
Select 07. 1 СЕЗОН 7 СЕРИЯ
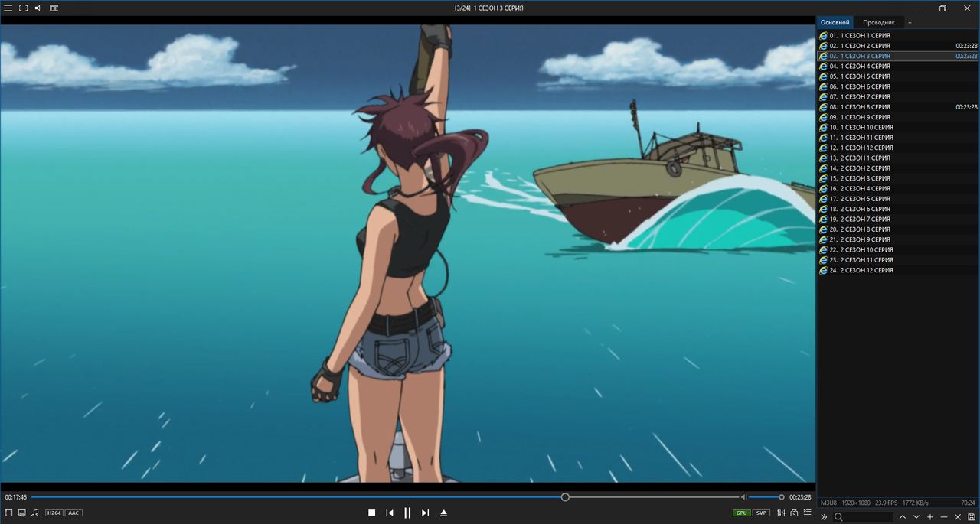[x=898, y=96]
